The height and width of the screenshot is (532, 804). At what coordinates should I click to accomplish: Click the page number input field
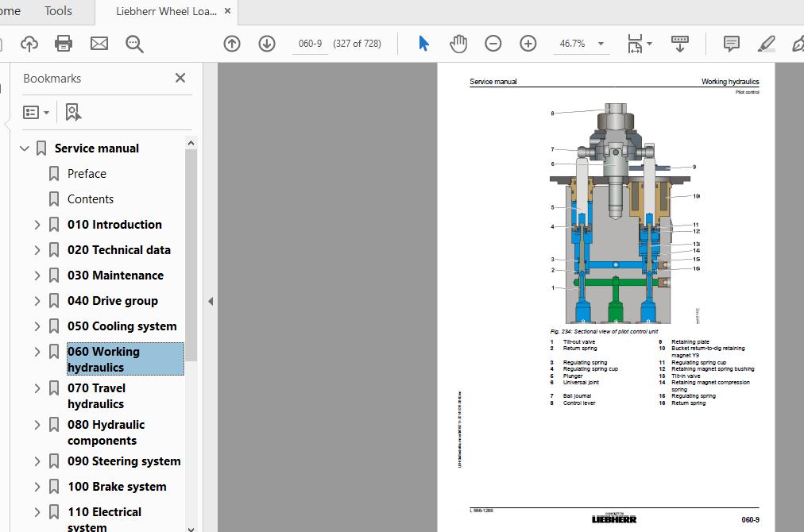click(x=310, y=44)
